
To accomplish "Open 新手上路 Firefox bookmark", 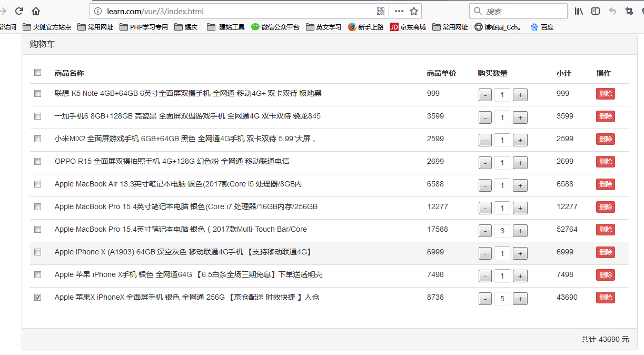I will [365, 27].
